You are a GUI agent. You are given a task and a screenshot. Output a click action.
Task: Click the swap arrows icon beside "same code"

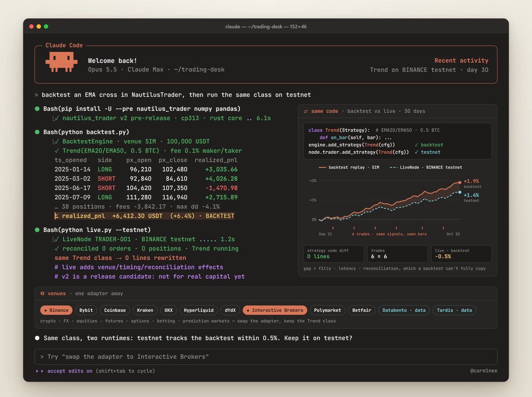[x=306, y=111]
